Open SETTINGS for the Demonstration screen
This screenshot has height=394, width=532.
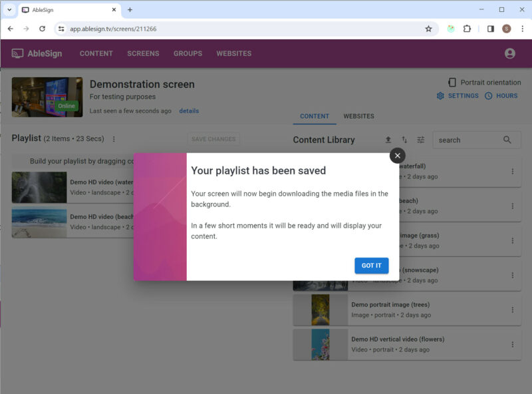coord(458,96)
